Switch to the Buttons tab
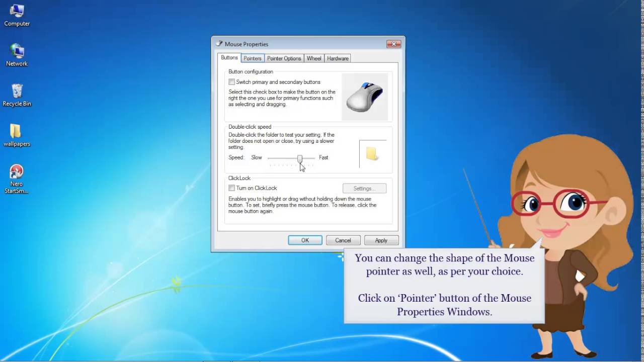Viewport: 644px width, 362px height. pos(229,58)
